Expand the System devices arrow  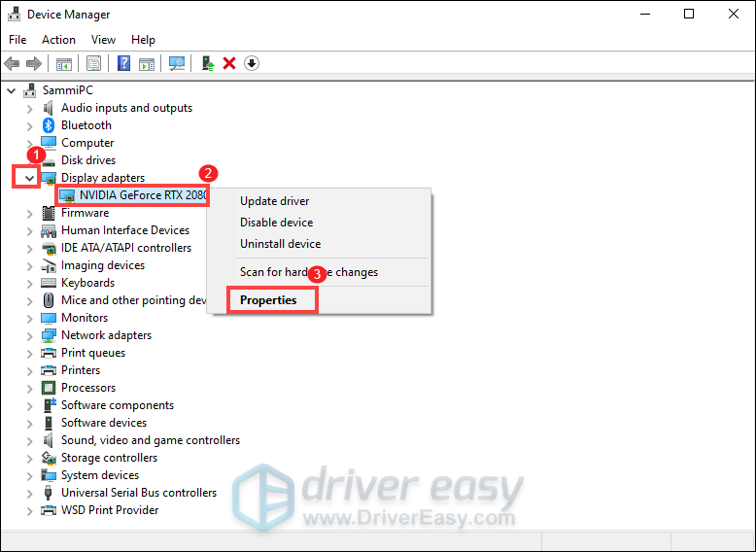coord(29,476)
